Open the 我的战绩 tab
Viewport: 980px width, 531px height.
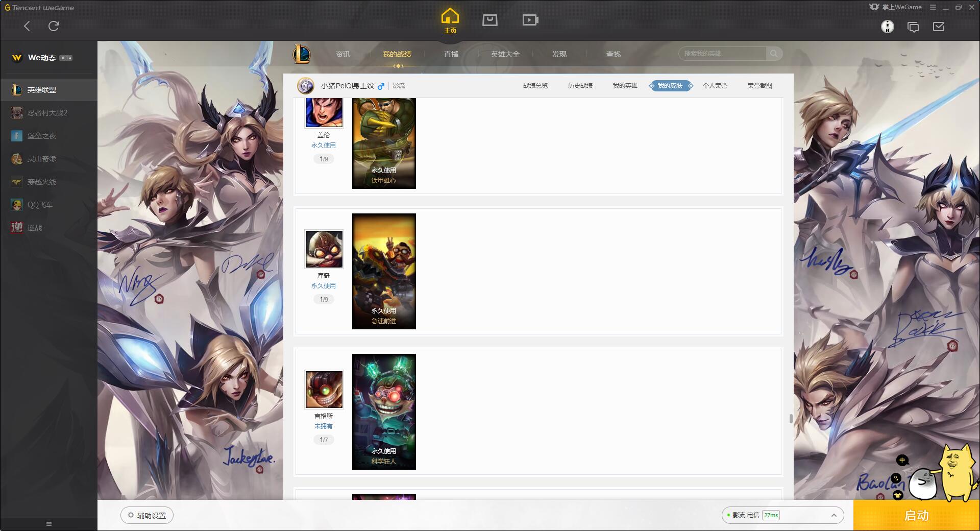(397, 54)
